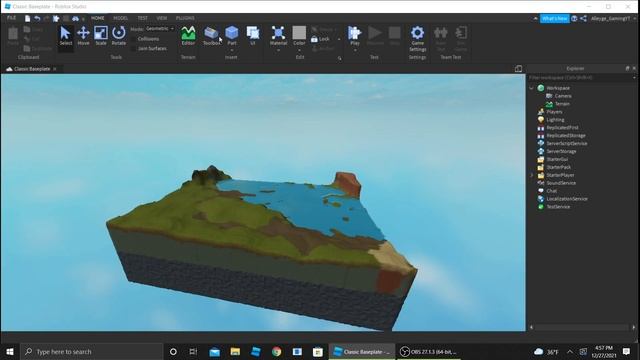Screen dimensions: 640x360
Task: Click the Lock tool
Action: 320,39
